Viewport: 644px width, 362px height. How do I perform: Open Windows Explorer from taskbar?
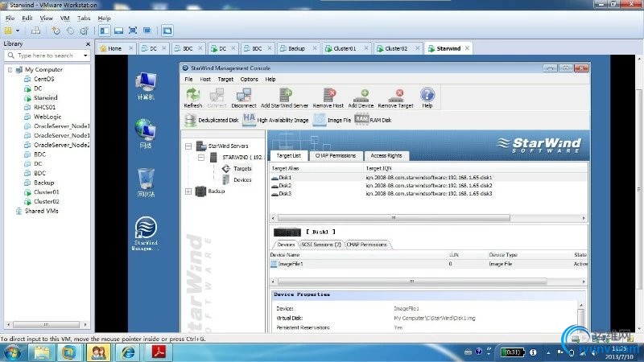pyautogui.click(x=42, y=352)
